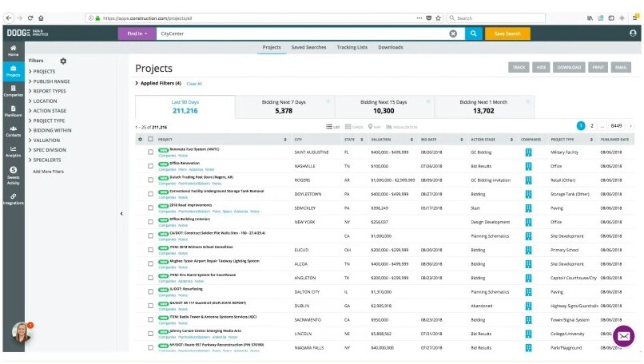Click the PRINT button
Viewport: 644px width, 364px height.
pyautogui.click(x=598, y=67)
